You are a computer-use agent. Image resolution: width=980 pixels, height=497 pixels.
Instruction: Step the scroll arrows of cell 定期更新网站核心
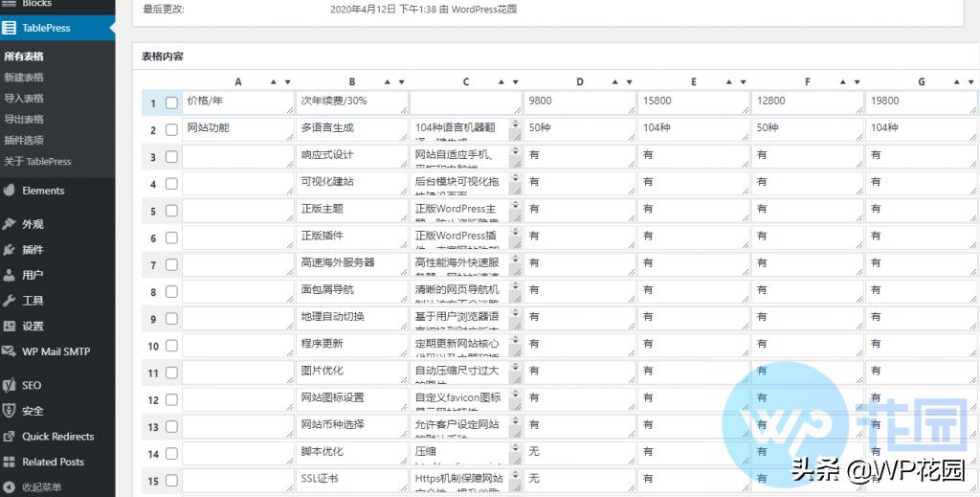click(x=516, y=340)
